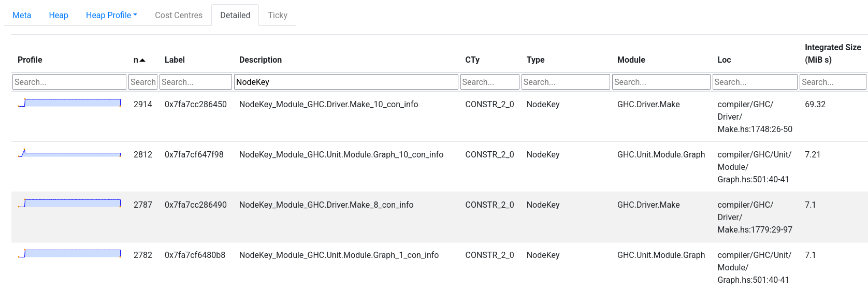Go to the Cost Centres tab
This screenshot has width=868, height=289.
(x=179, y=15)
